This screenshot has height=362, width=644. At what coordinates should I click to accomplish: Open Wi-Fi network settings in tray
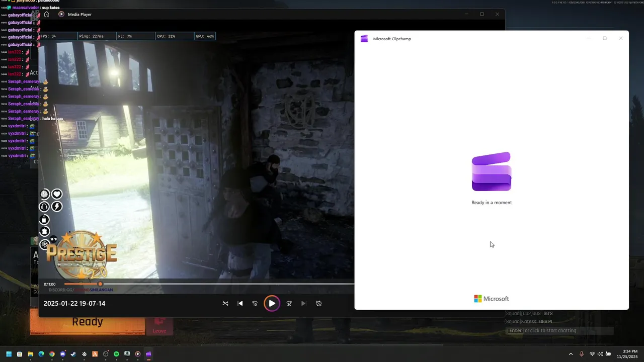tap(592, 354)
